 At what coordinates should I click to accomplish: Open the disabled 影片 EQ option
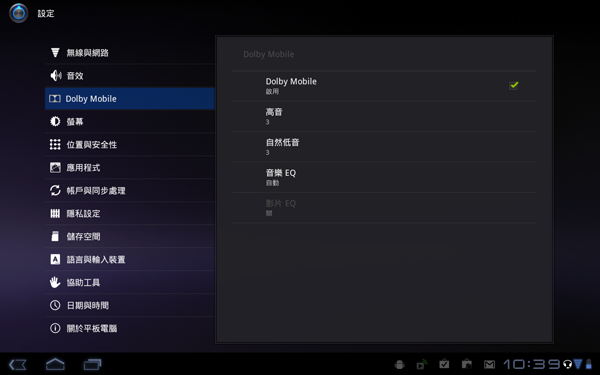click(384, 208)
